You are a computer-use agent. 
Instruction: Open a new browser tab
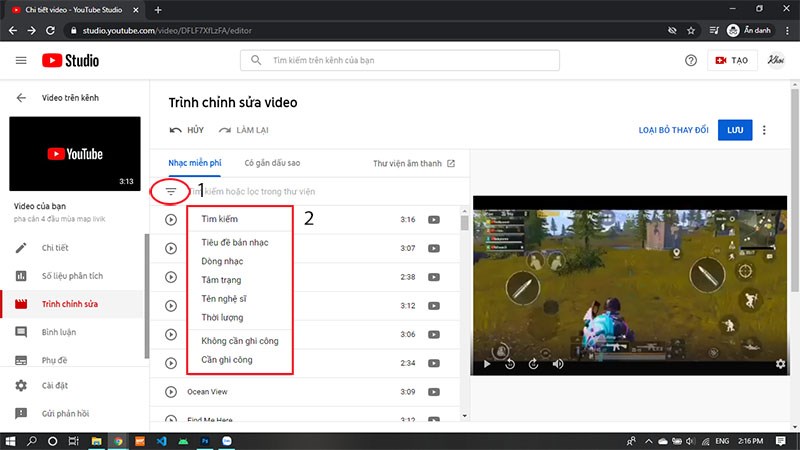(x=158, y=10)
